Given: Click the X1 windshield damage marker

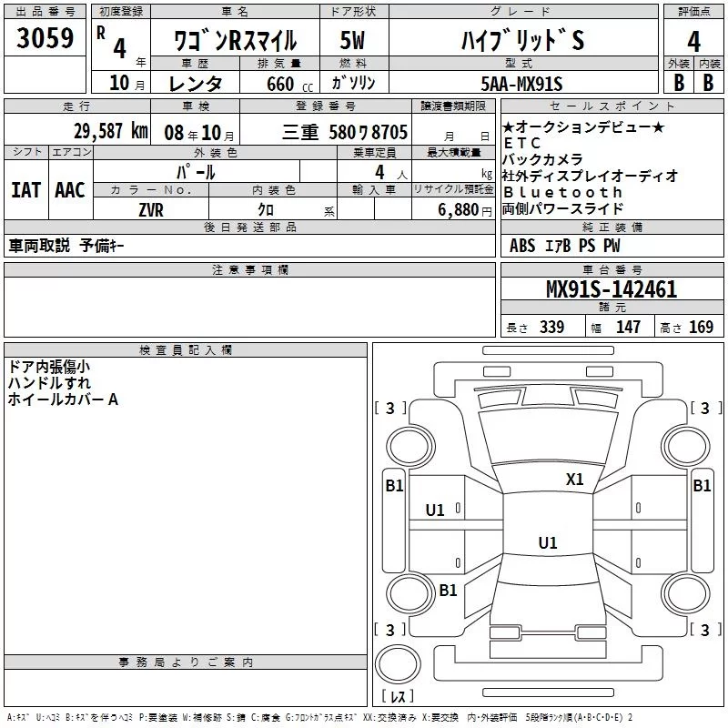Looking at the screenshot, I should (x=574, y=480).
